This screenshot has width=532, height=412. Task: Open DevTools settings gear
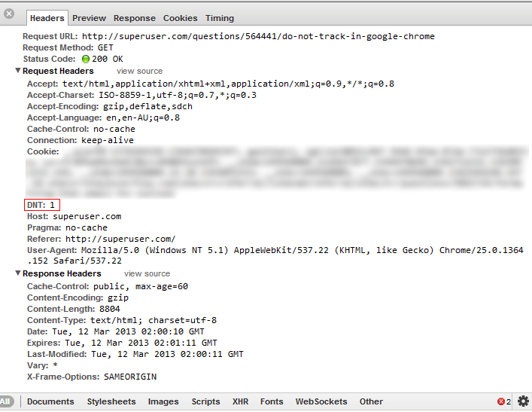click(x=523, y=401)
